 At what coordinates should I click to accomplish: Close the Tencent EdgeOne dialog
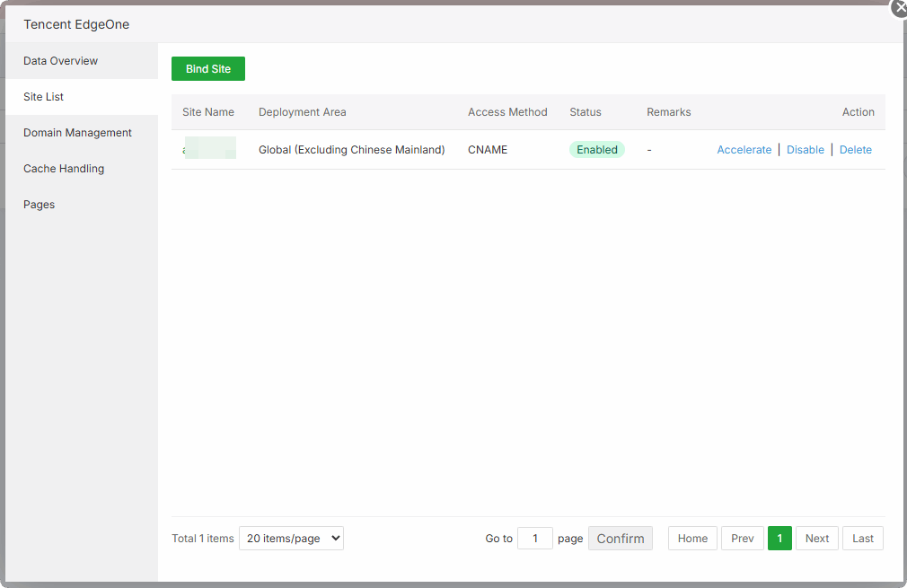tap(900, 7)
